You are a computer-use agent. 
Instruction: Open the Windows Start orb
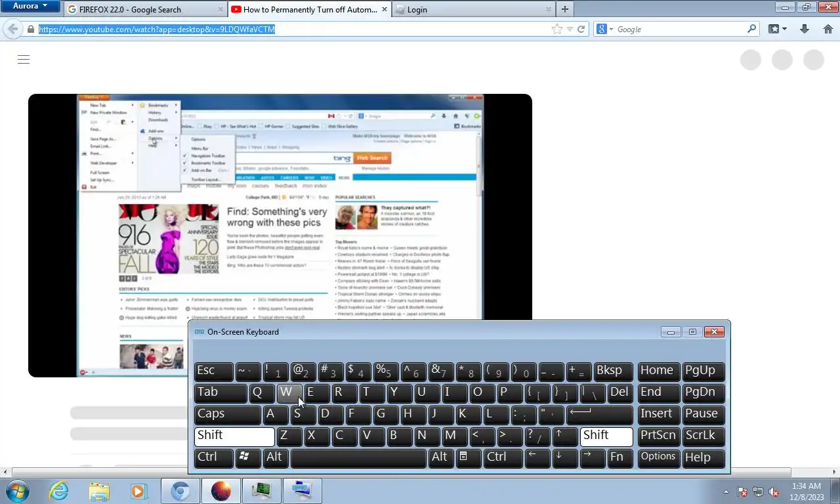[17, 491]
